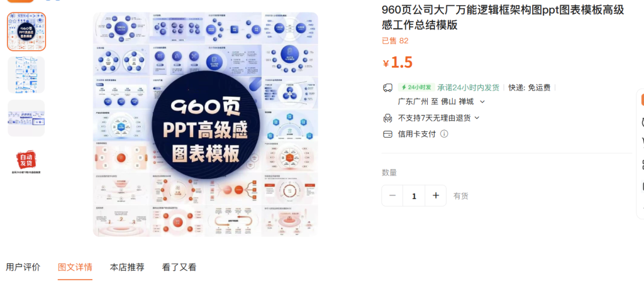Expand the 广东广州 至 佛山 禅城 location dropdown
644x284 pixels.
(x=482, y=102)
